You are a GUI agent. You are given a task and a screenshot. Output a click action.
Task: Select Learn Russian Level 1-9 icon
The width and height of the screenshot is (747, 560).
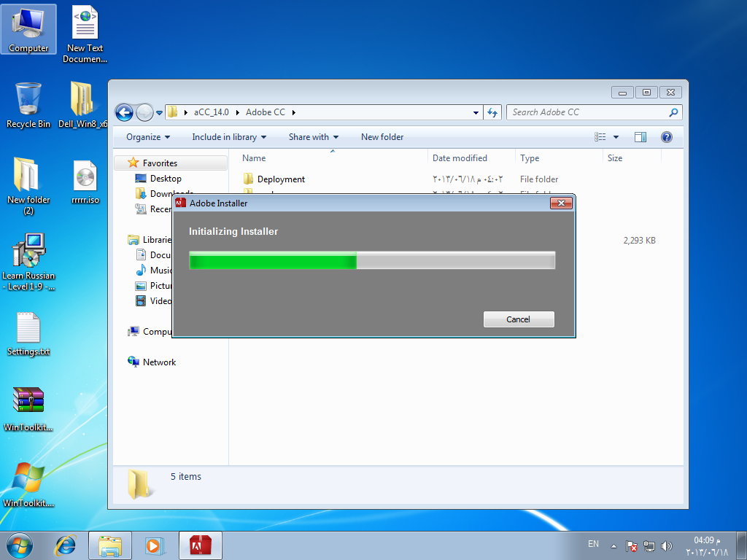pyautogui.click(x=28, y=262)
